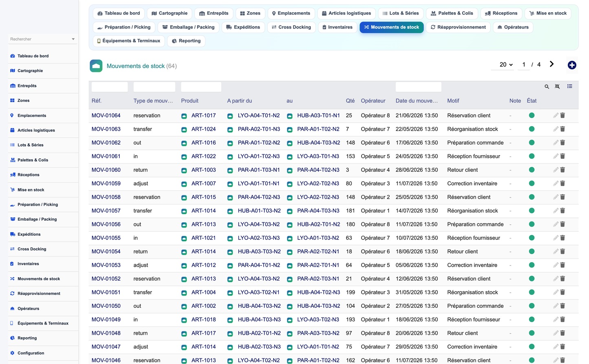Open Configuration in sidebar
This screenshot has width=589, height=364.
[31, 353]
